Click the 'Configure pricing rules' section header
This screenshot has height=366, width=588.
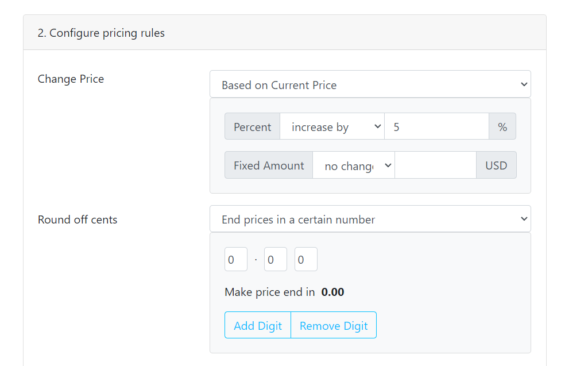[101, 33]
